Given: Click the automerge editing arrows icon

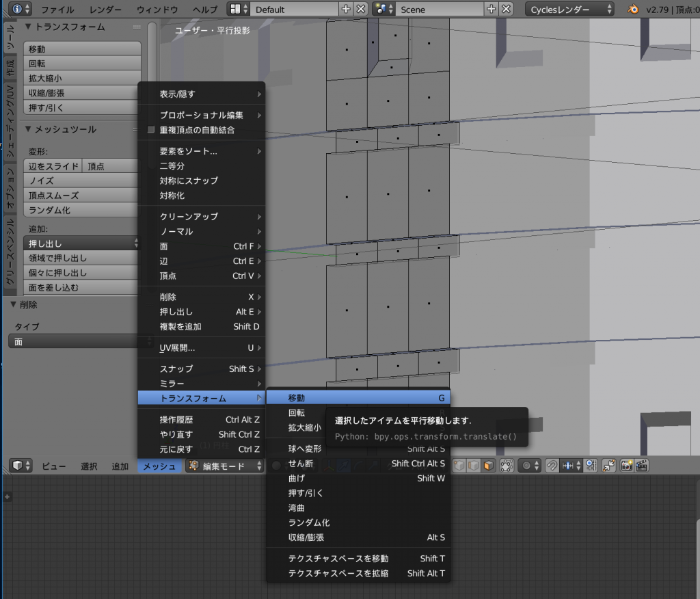Looking at the screenshot, I should [608, 466].
